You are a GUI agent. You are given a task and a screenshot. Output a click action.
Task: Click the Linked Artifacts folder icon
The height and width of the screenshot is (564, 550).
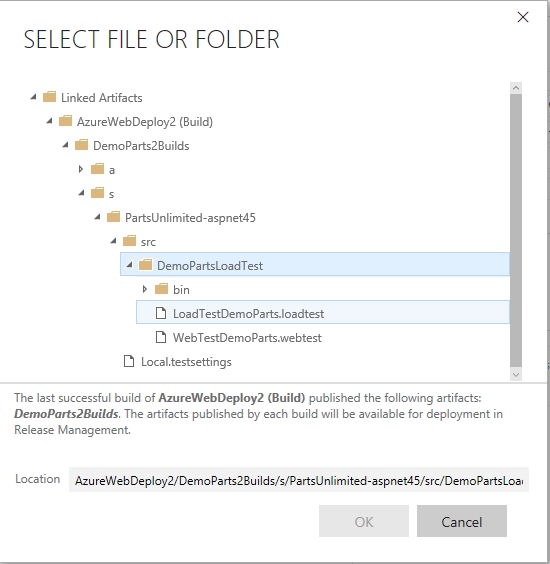tap(49, 97)
